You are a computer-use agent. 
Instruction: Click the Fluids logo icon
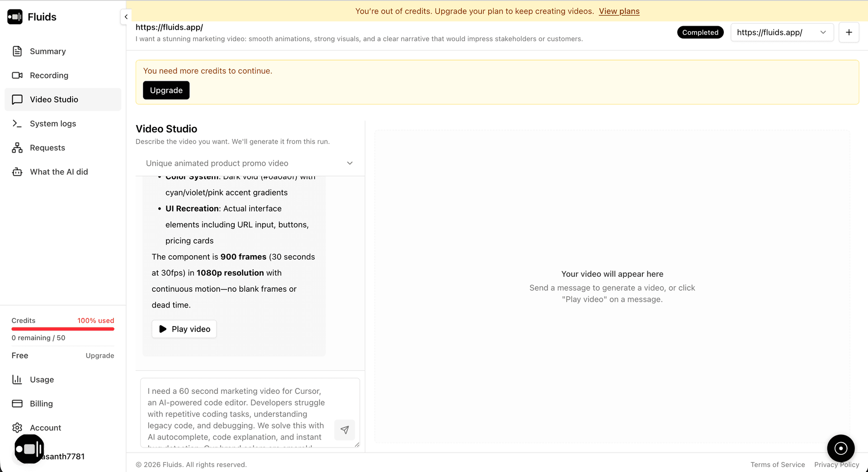[15, 17]
